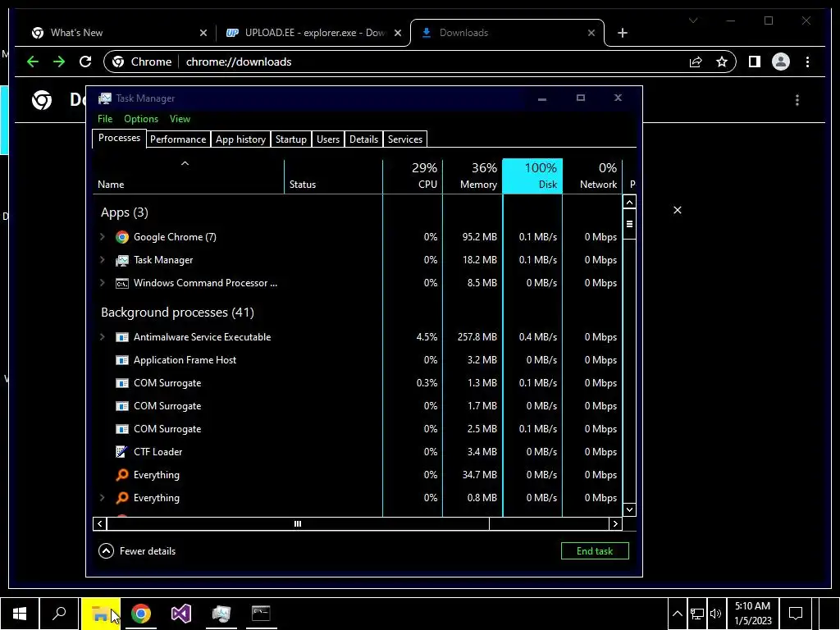Click the Application Frame Host icon

point(122,360)
